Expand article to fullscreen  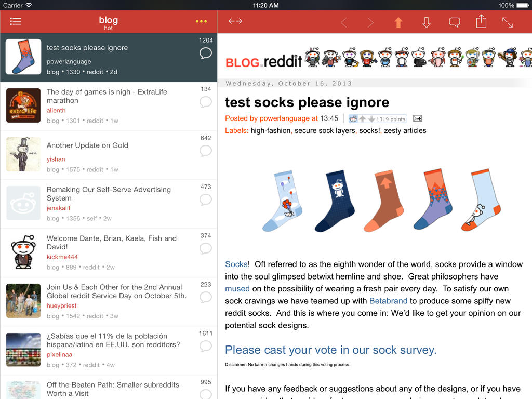(x=508, y=22)
